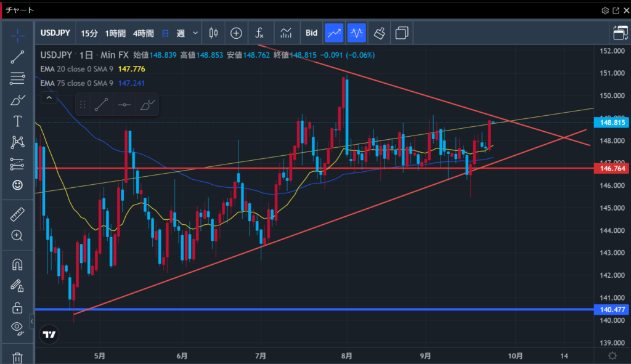Toggle magnet mode snapping
The height and width of the screenshot is (364, 631).
[17, 265]
